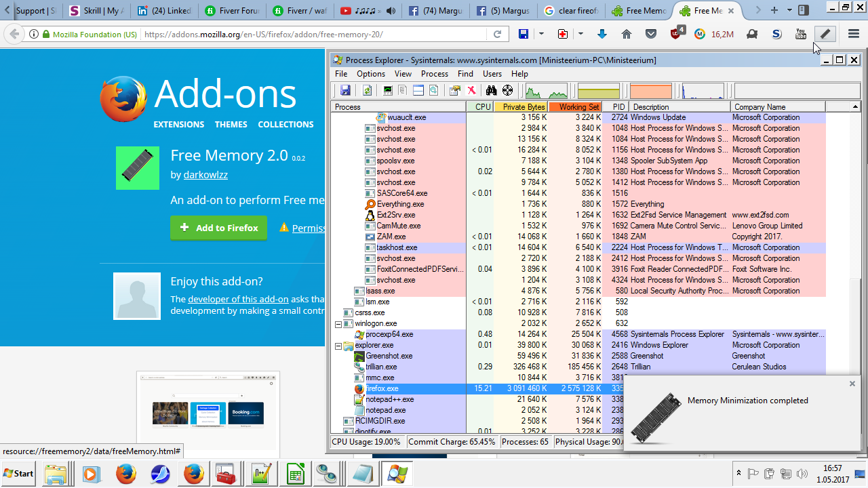Sort by the Working Set column header
Image resolution: width=868 pixels, height=488 pixels.
pyautogui.click(x=576, y=107)
